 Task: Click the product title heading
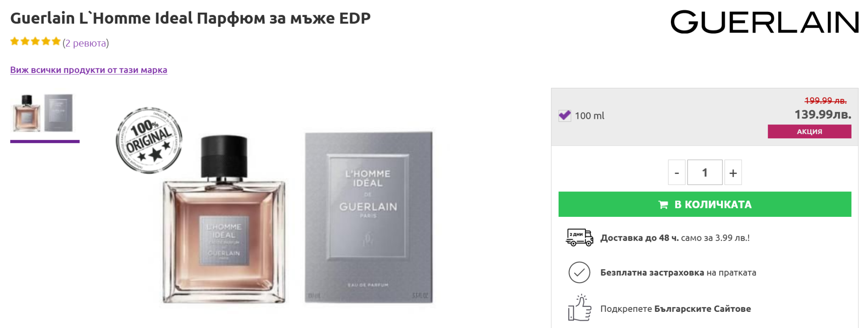click(x=190, y=18)
